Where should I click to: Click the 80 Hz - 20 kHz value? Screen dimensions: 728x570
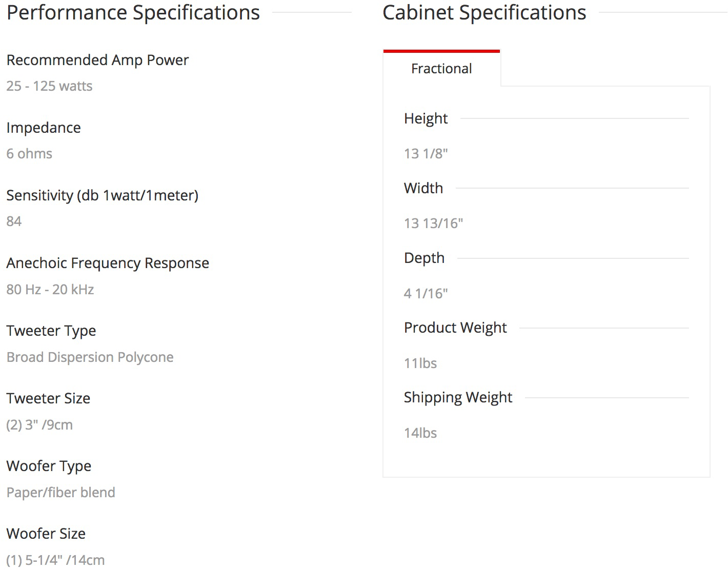[50, 290]
